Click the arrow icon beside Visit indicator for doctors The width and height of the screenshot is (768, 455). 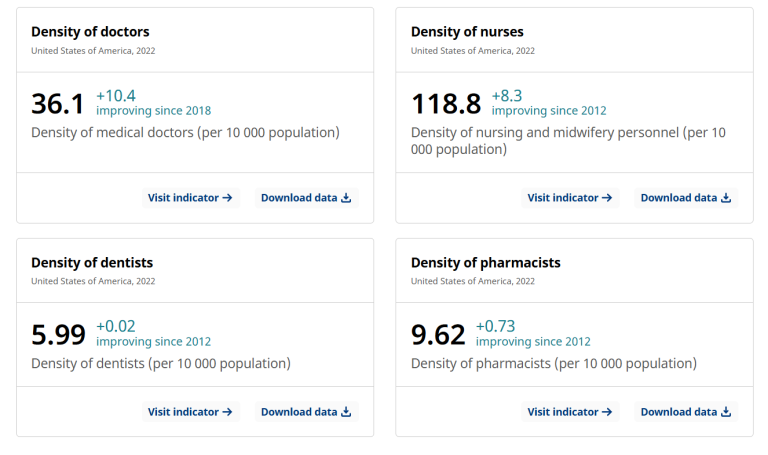click(x=228, y=198)
